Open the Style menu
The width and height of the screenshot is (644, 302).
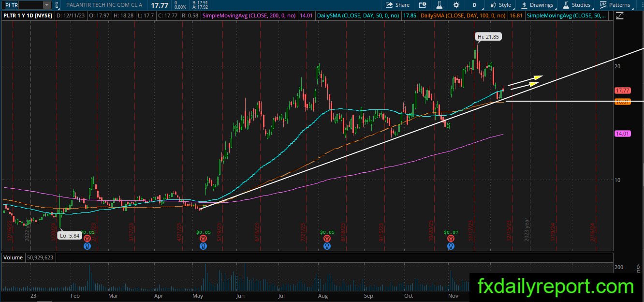point(500,5)
